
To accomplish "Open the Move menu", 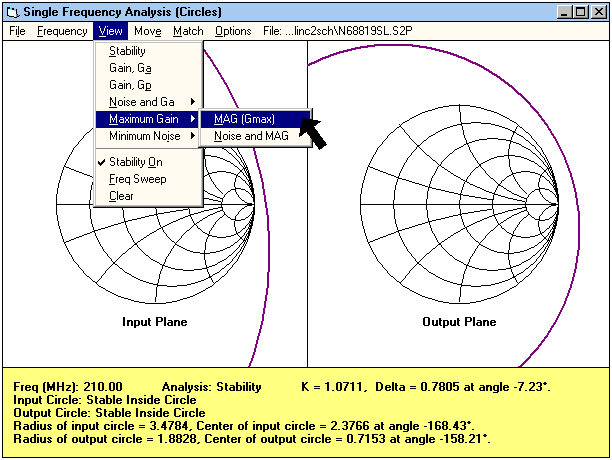I will pyautogui.click(x=147, y=31).
